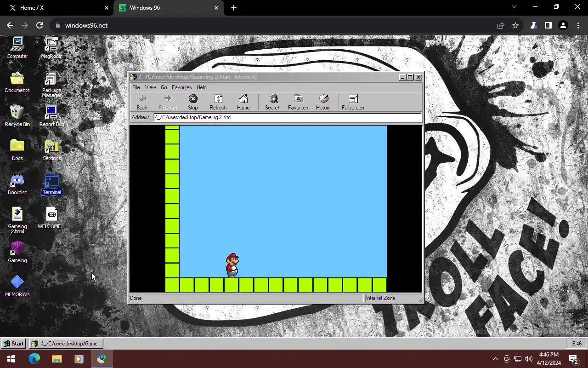Go back in Chrome browser
Image resolution: width=588 pixels, height=368 pixels.
10,25
